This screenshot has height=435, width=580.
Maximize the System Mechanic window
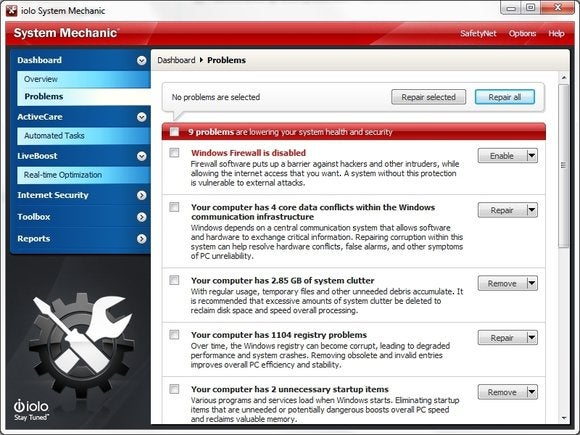pos(530,8)
